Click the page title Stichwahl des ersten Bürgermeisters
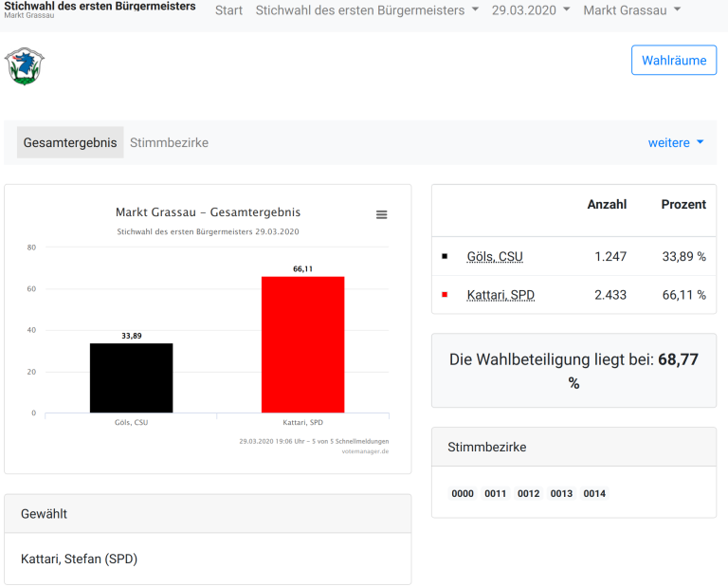This screenshot has width=728, height=587. [x=100, y=6]
